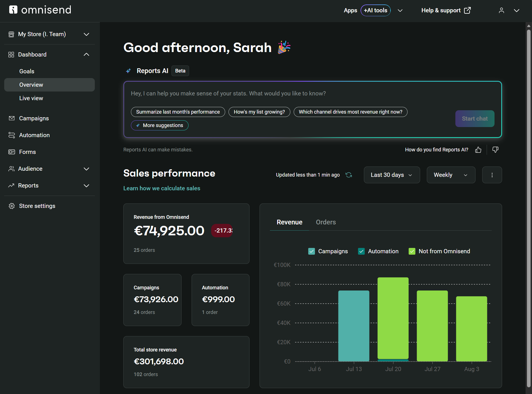Click the Campaigns envelope icon
Viewport: 532px width, 394px height.
click(12, 118)
